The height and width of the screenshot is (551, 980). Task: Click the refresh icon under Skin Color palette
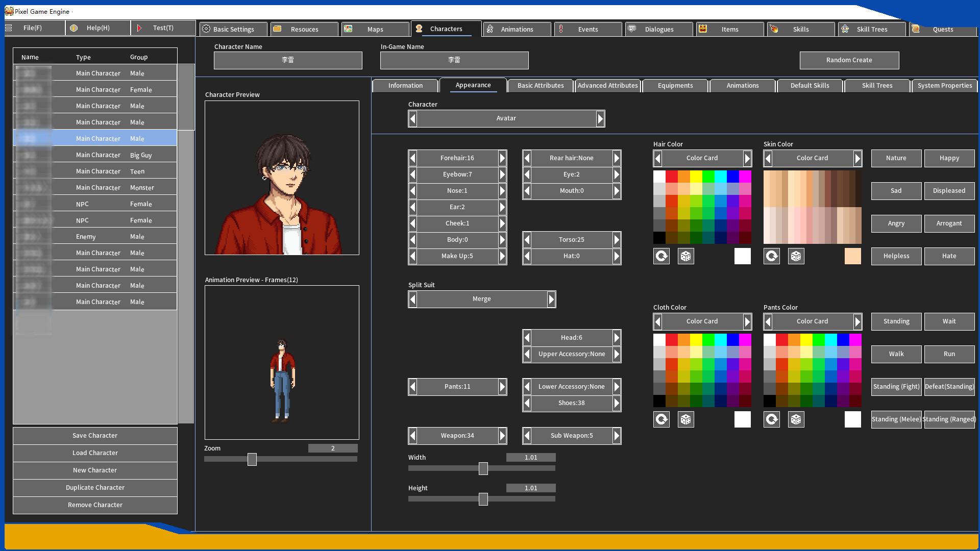pyautogui.click(x=771, y=256)
